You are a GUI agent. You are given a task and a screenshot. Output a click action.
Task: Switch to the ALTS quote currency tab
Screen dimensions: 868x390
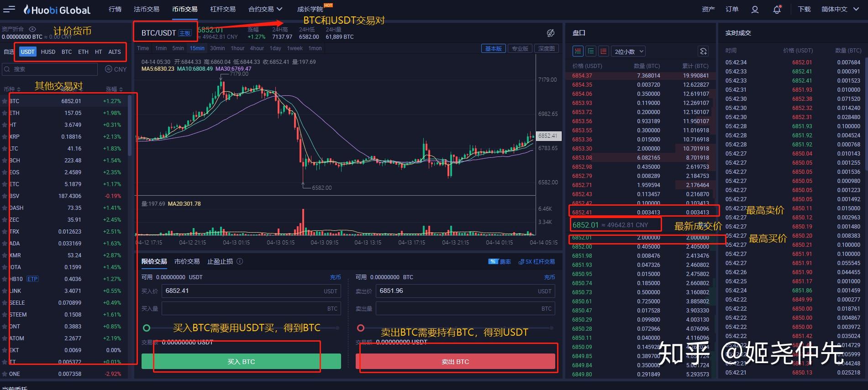pyautogui.click(x=115, y=52)
